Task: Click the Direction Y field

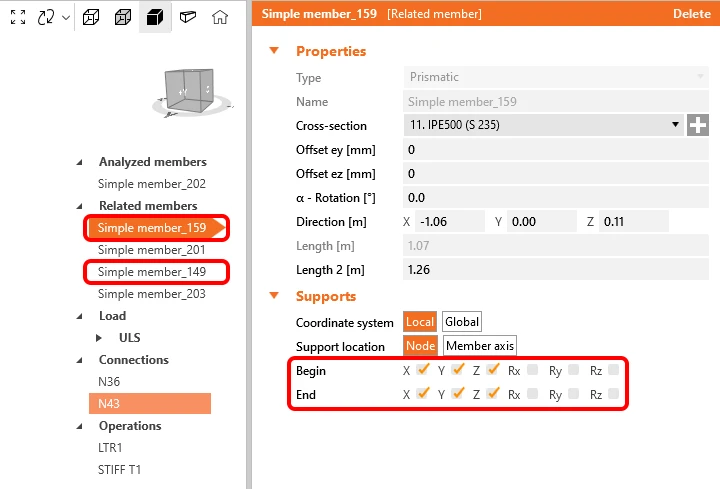Action: [x=541, y=222]
